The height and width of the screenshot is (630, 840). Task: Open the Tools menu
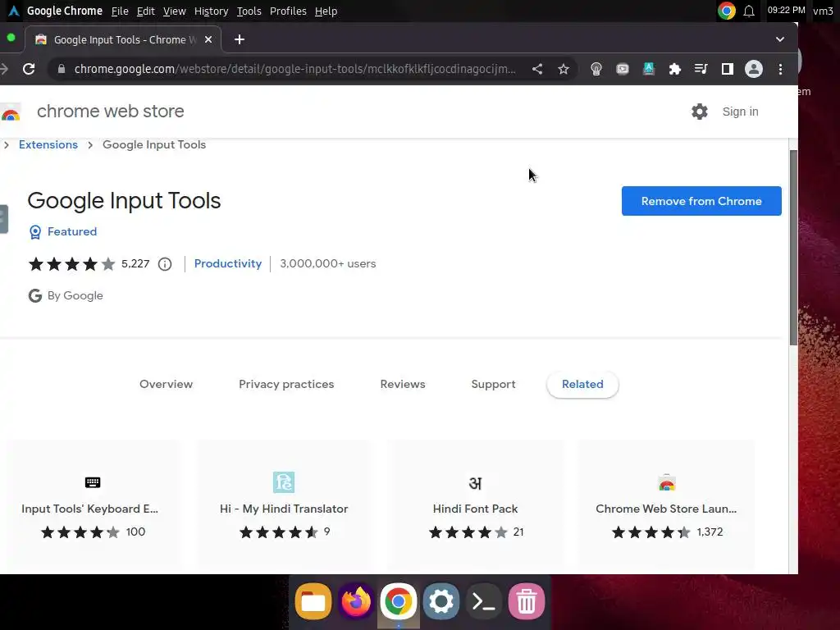tap(249, 11)
